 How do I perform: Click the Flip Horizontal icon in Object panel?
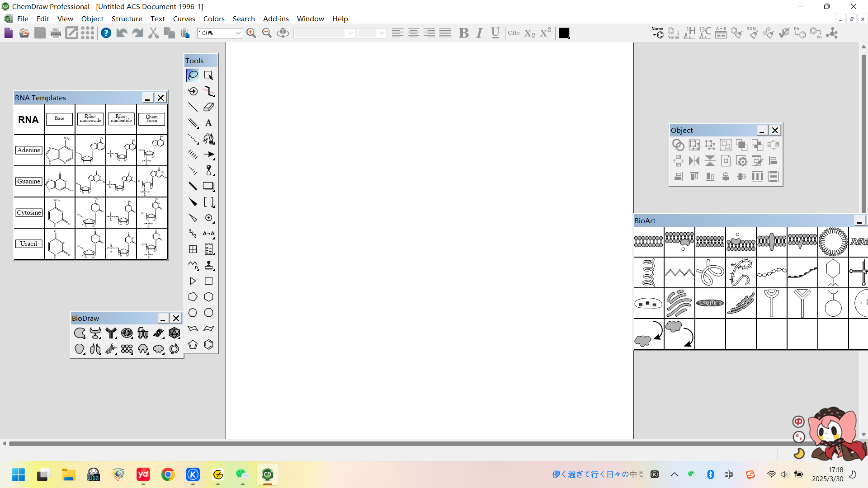(694, 161)
